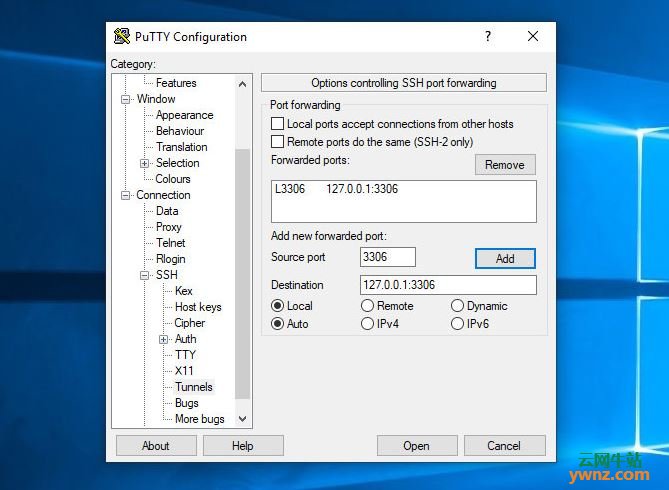Open the Cipher category

pos(189,323)
